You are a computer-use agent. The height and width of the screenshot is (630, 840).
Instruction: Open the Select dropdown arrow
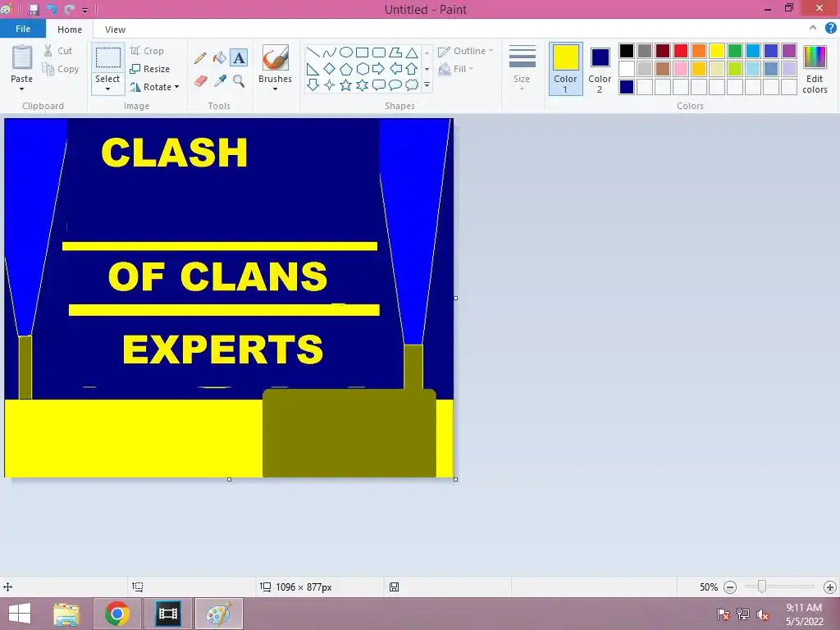click(107, 89)
